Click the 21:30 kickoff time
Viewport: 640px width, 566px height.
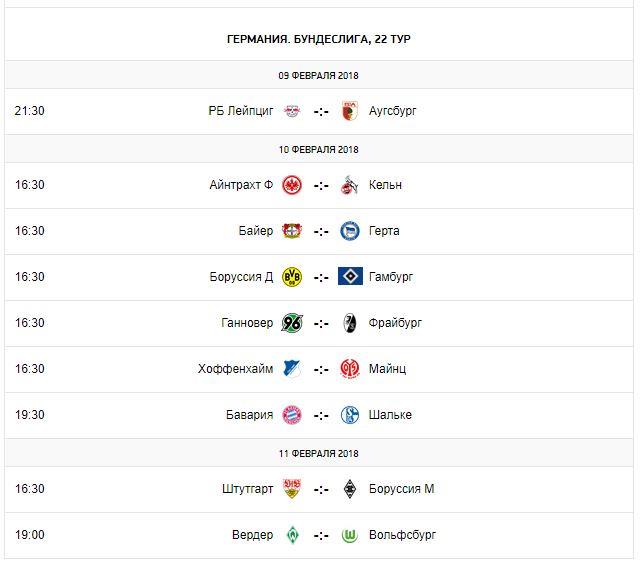[x=30, y=111]
